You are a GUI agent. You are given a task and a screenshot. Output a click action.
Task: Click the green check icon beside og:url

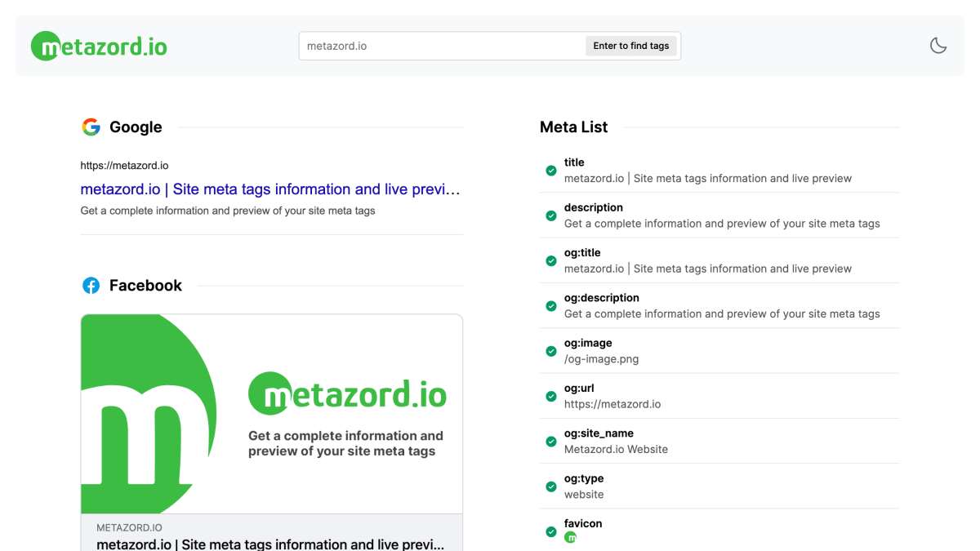coord(551,397)
